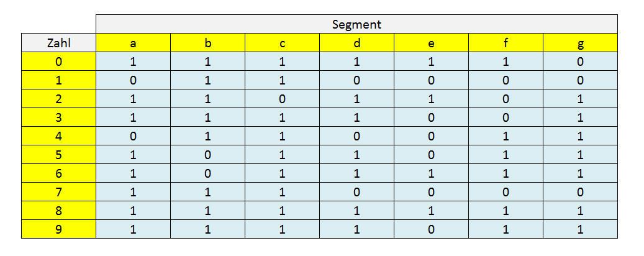Click the column header labeled c
Image resolution: width=644 pixels, height=256 pixels.
(x=282, y=43)
